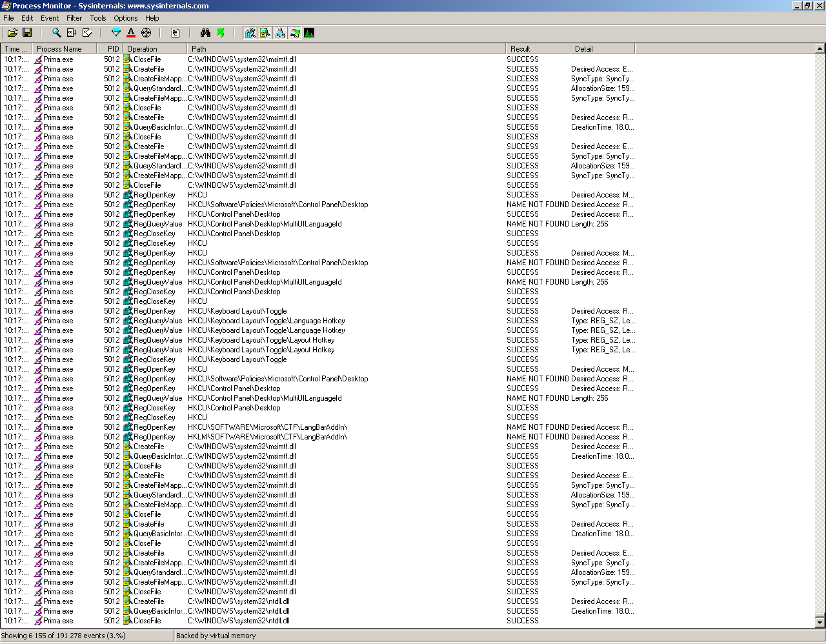The width and height of the screenshot is (826, 644).
Task: Open the Filter dialog via the funnel icon
Action: pos(116,33)
